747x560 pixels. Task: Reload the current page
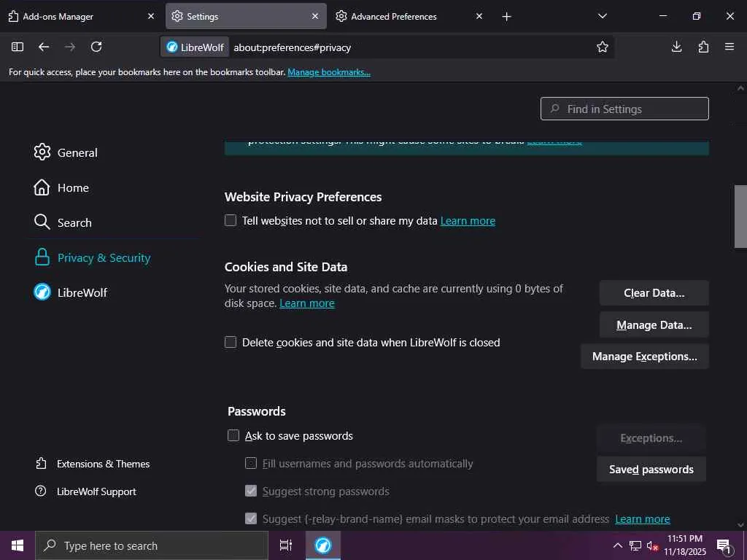pyautogui.click(x=96, y=47)
